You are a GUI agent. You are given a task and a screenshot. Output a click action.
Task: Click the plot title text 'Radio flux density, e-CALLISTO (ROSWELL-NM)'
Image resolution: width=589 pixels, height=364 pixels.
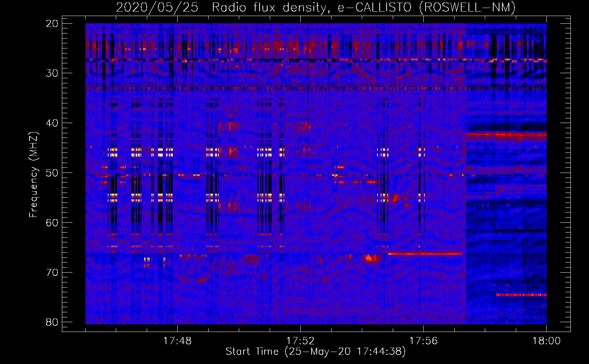coord(363,7)
